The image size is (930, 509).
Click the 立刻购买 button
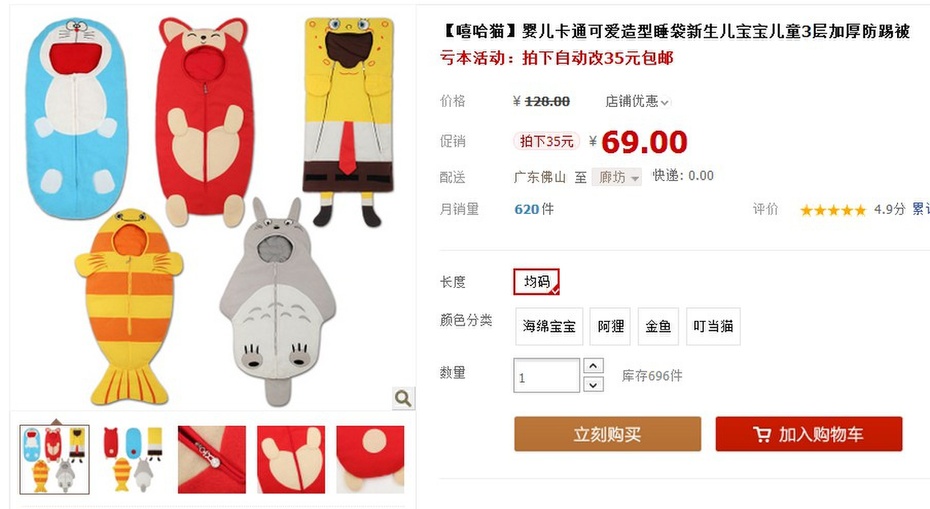tap(607, 434)
